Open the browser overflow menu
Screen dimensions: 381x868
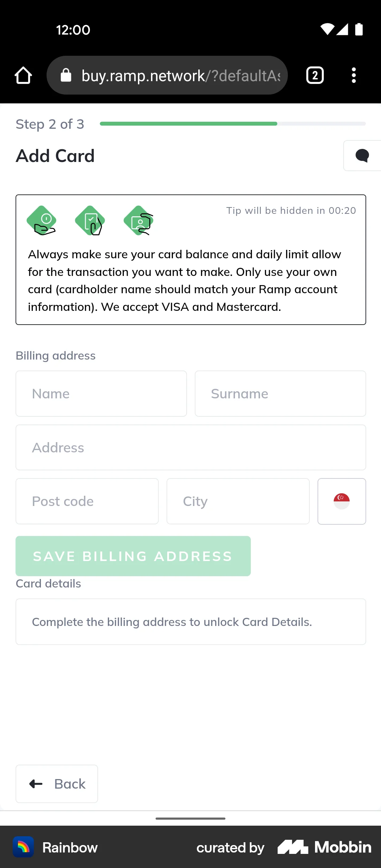(353, 75)
